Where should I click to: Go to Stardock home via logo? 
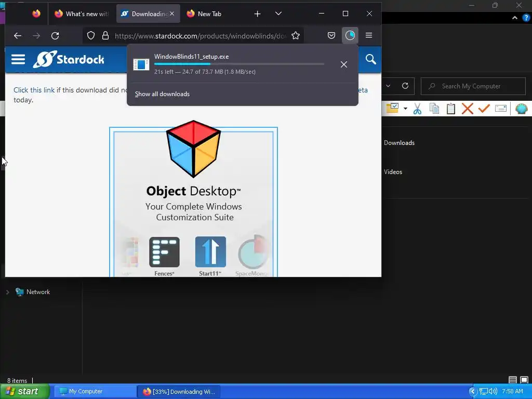69,59
